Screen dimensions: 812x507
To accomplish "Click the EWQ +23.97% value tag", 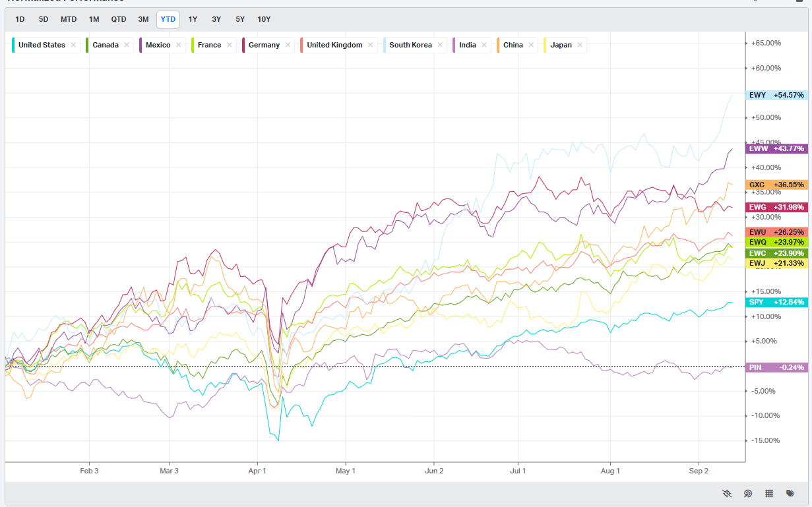I will pos(776,242).
